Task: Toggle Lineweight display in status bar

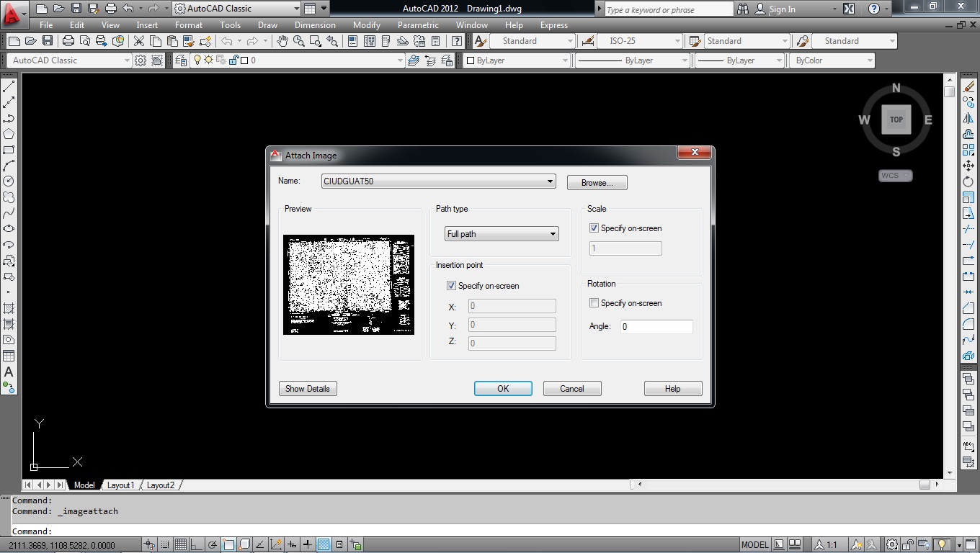Action: click(308, 545)
